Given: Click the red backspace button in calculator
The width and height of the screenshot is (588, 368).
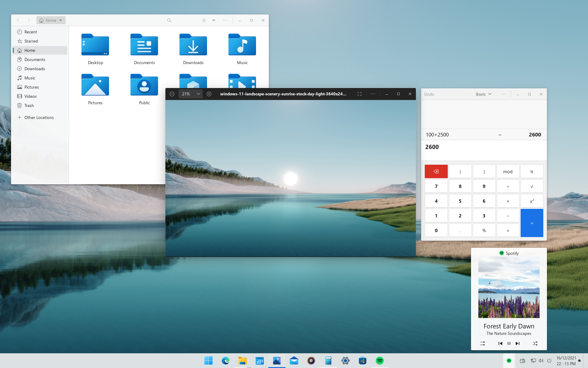Looking at the screenshot, I should click(x=436, y=171).
